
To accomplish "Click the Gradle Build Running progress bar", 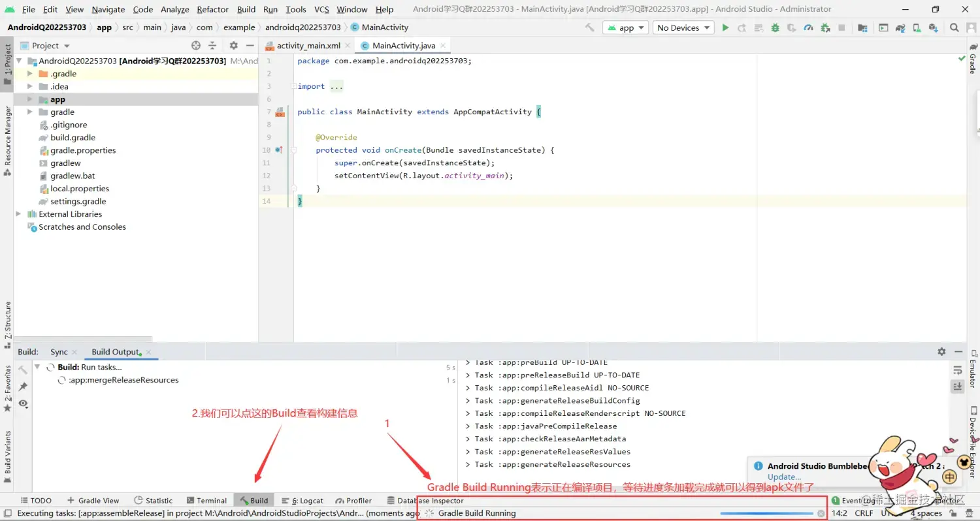I will 767,513.
